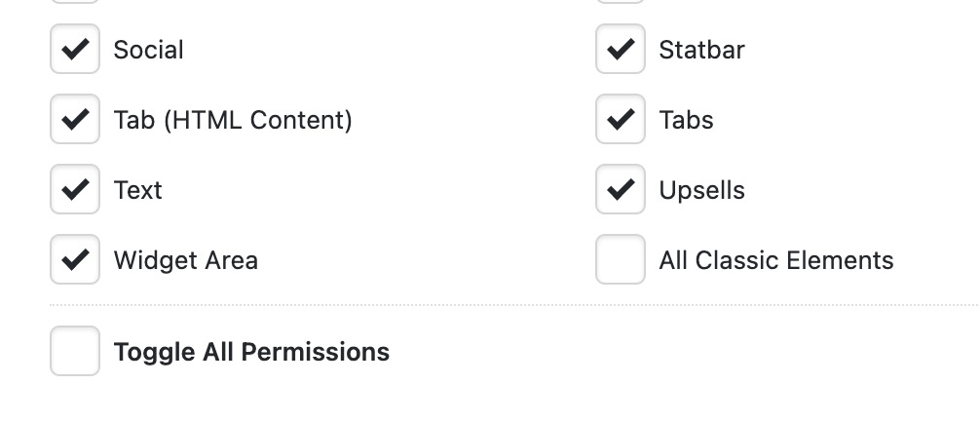The height and width of the screenshot is (423, 980).
Task: Untick the Tabs checkbox
Action: coord(621,120)
